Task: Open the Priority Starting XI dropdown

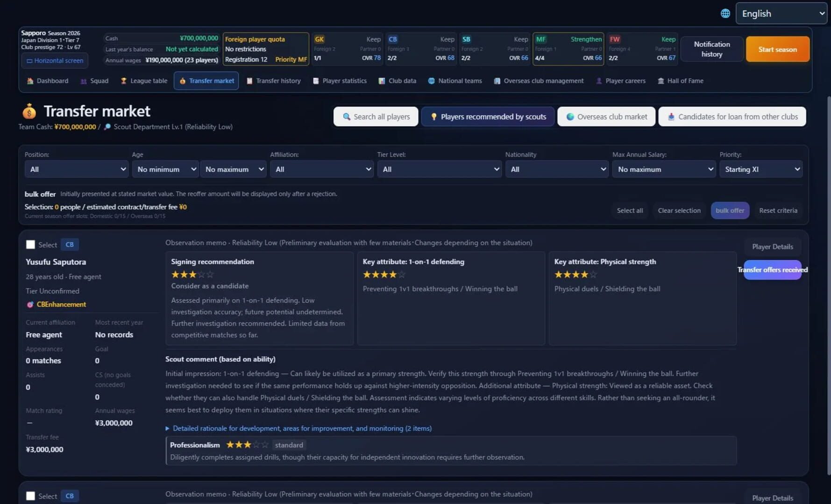Action: (761, 169)
